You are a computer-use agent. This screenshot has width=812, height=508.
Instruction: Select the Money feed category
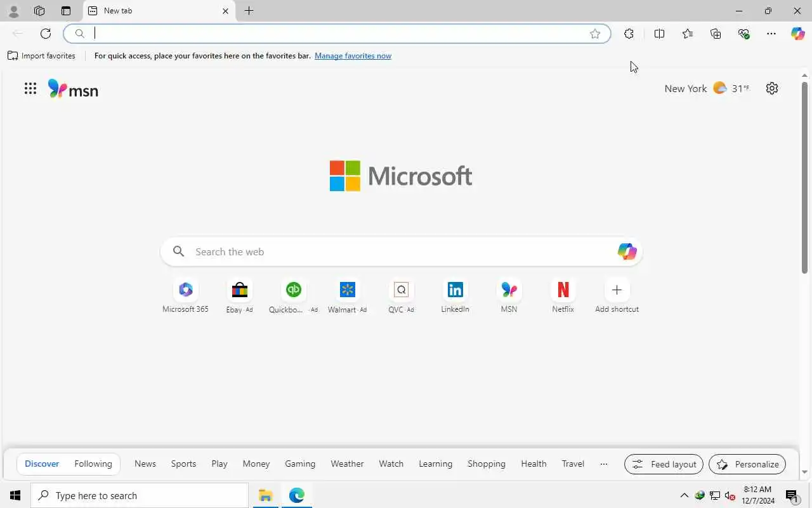[256, 464]
